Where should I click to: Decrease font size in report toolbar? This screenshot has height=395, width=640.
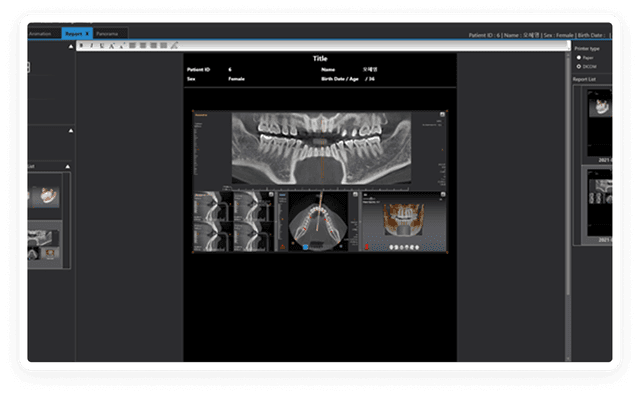[x=122, y=46]
